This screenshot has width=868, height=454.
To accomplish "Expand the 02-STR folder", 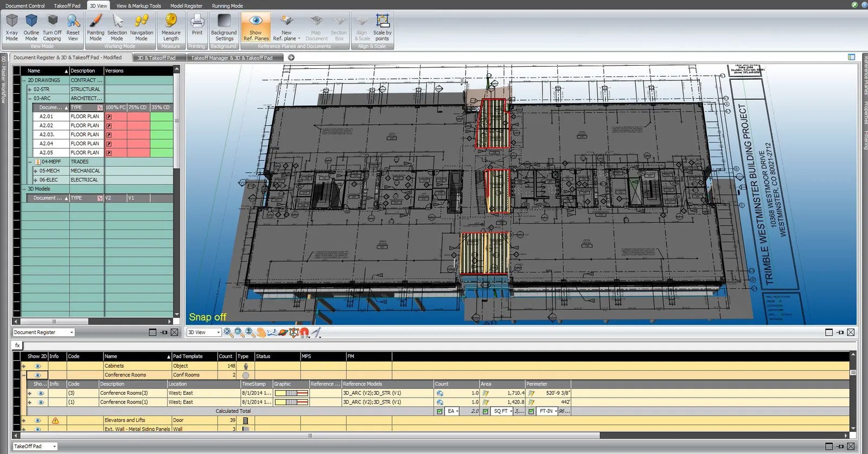I will pyautogui.click(x=30, y=89).
